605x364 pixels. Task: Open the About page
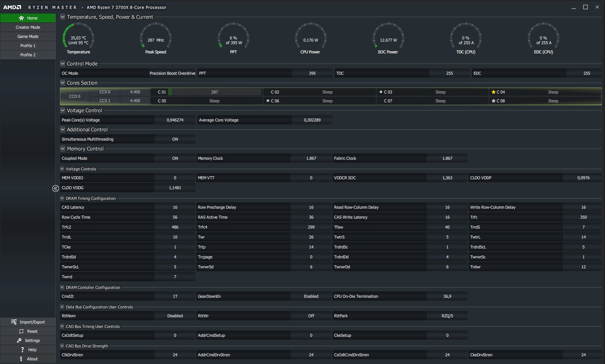click(x=28, y=359)
